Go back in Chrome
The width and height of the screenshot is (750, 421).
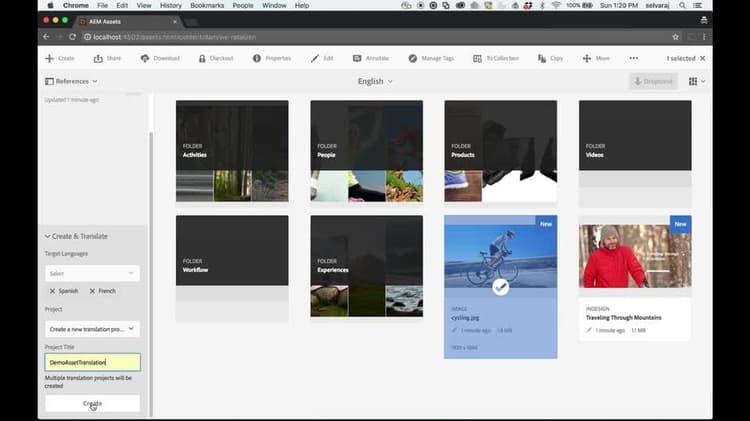click(x=46, y=37)
